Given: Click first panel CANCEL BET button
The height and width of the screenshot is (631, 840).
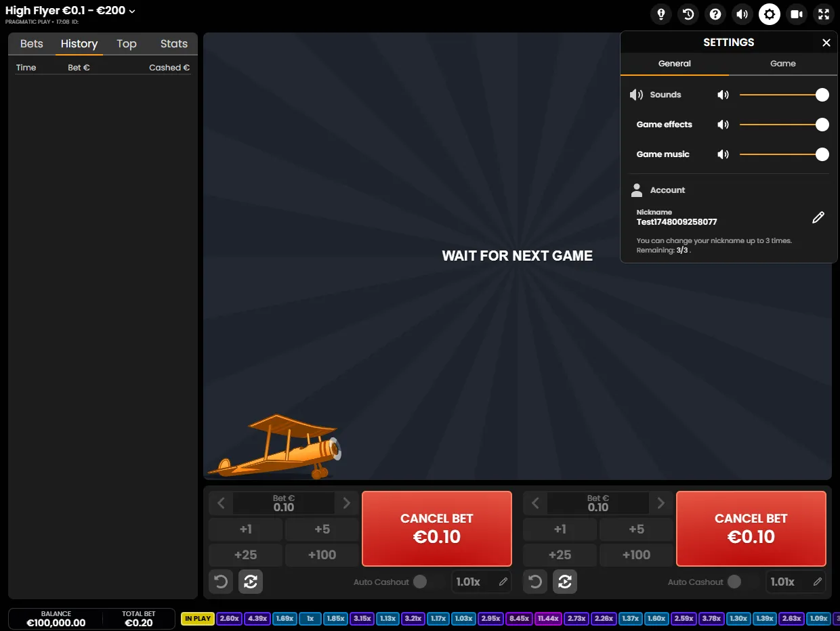Looking at the screenshot, I should (x=437, y=529).
